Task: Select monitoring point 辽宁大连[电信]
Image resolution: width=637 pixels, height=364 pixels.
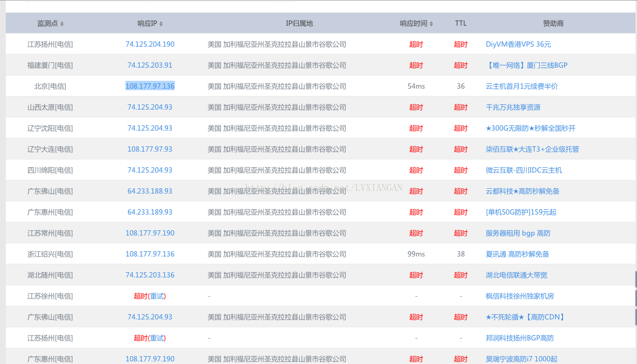Action: [50, 149]
